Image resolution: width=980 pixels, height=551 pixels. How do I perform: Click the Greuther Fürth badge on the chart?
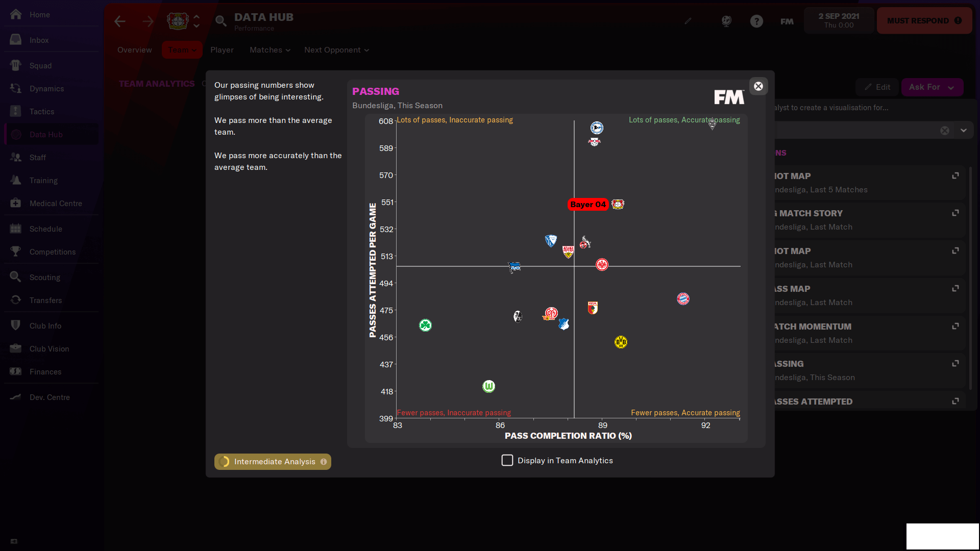tap(425, 325)
